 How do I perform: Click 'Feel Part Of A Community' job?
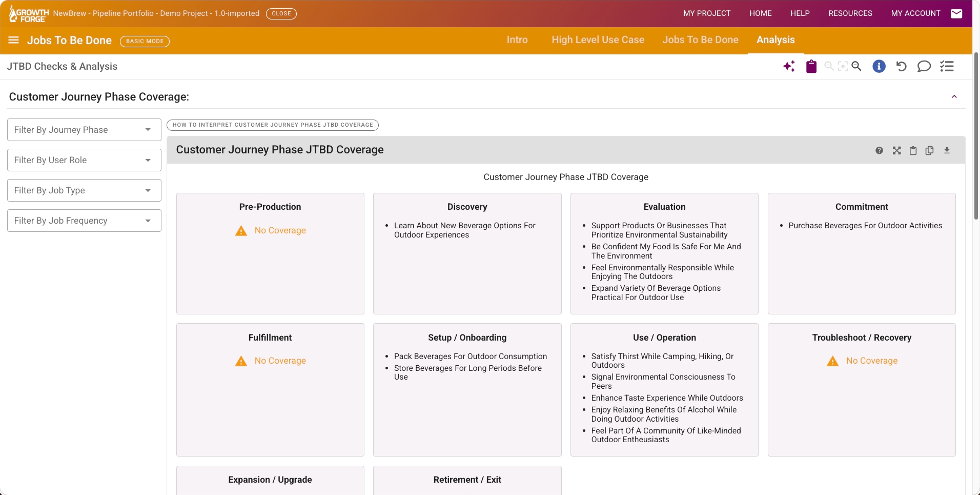[x=666, y=435]
